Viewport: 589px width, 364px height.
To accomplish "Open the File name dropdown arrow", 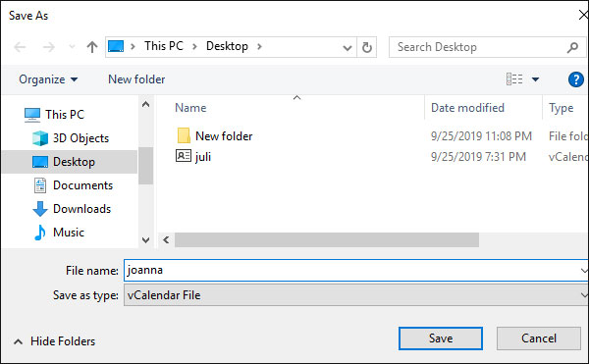I will point(583,271).
